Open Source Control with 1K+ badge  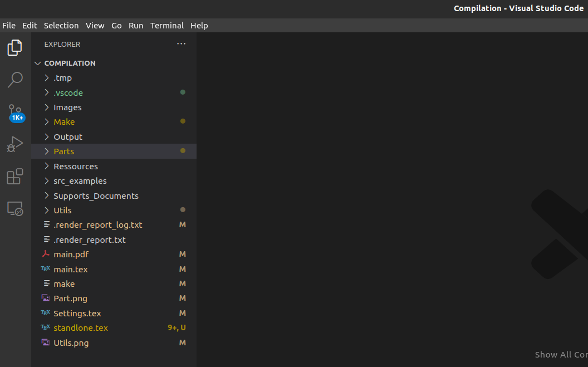click(x=16, y=113)
